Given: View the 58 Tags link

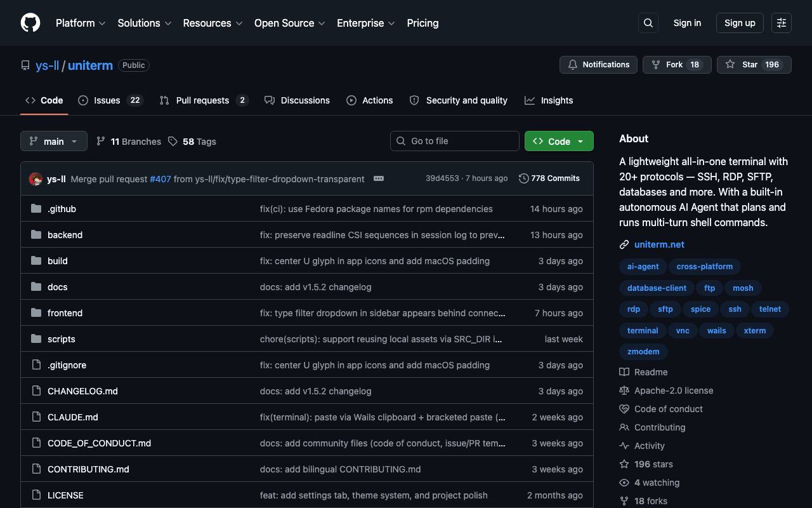Looking at the screenshot, I should coord(192,142).
